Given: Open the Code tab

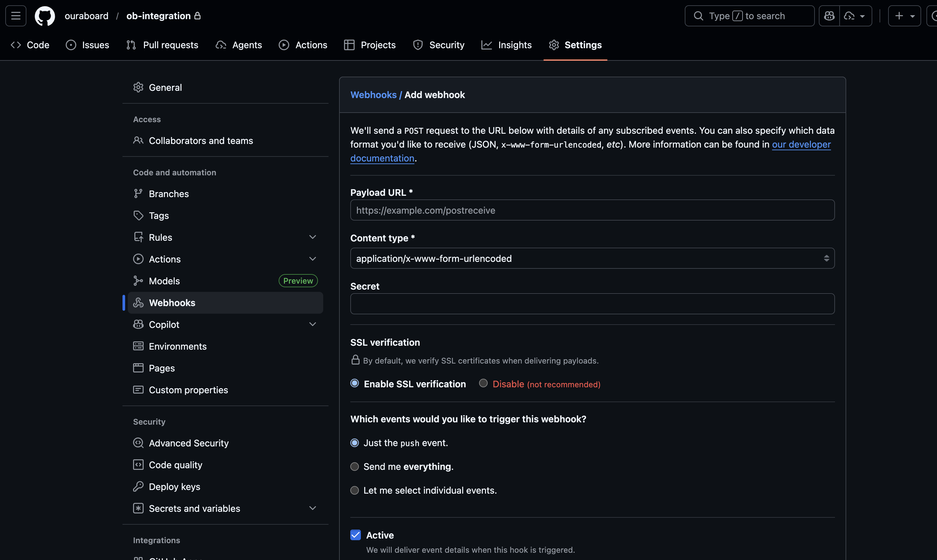Looking at the screenshot, I should (30, 45).
